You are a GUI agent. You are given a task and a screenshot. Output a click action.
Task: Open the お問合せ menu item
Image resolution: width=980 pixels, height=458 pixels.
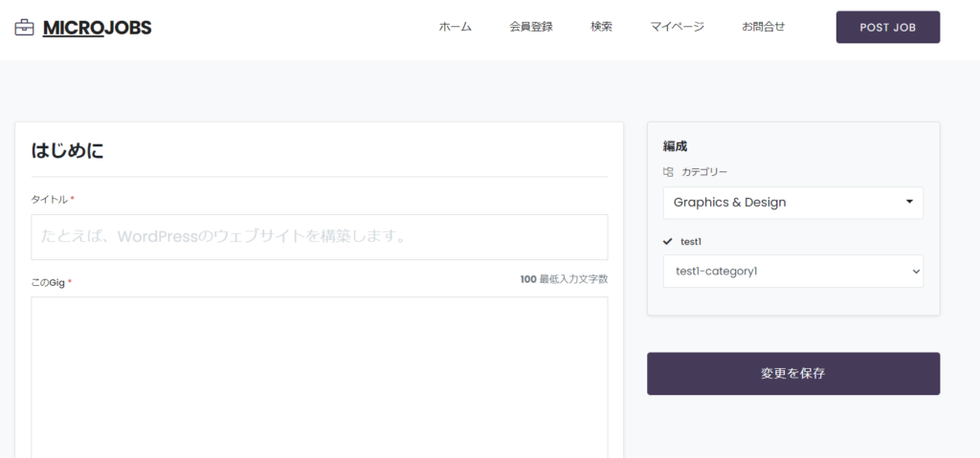point(763,27)
